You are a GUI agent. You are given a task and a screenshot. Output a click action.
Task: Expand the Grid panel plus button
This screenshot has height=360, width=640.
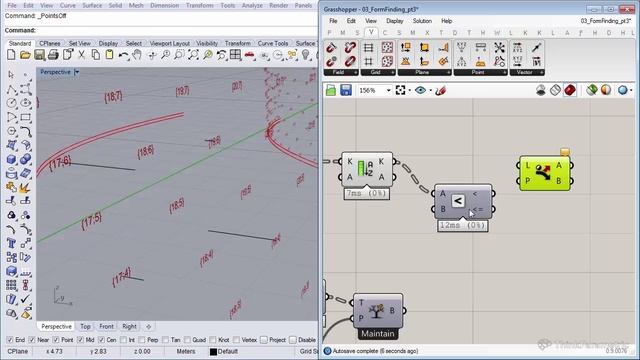[x=393, y=72]
